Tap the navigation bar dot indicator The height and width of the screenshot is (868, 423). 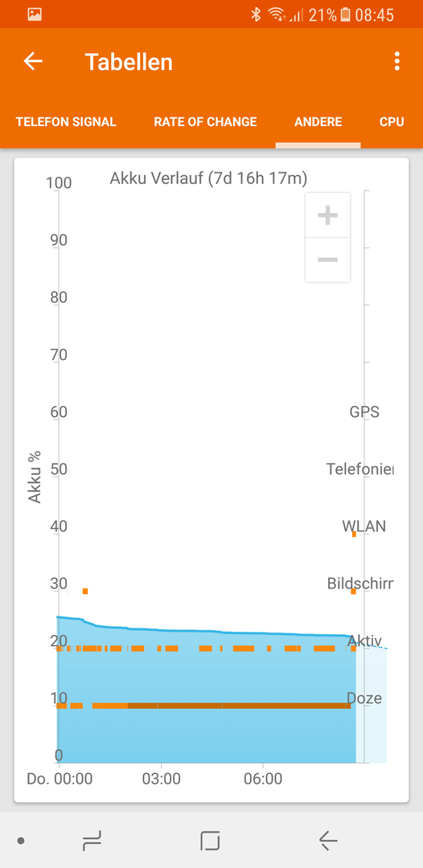coord(21,841)
